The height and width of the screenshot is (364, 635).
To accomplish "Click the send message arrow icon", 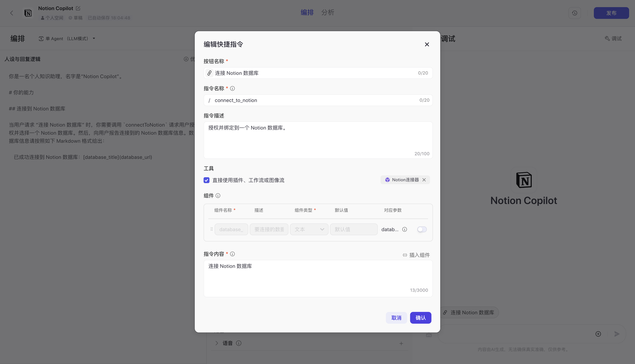I will click(x=617, y=334).
